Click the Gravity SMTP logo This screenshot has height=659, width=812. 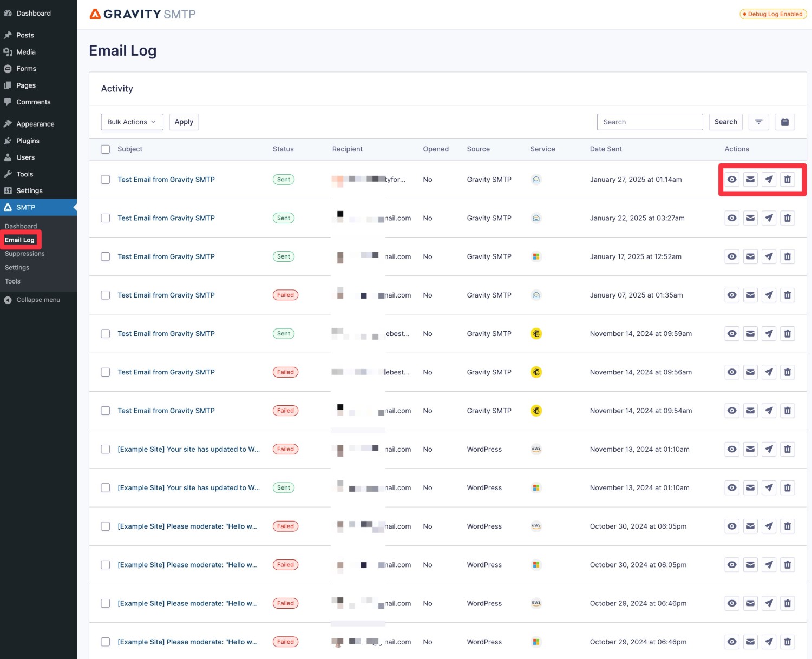(142, 14)
